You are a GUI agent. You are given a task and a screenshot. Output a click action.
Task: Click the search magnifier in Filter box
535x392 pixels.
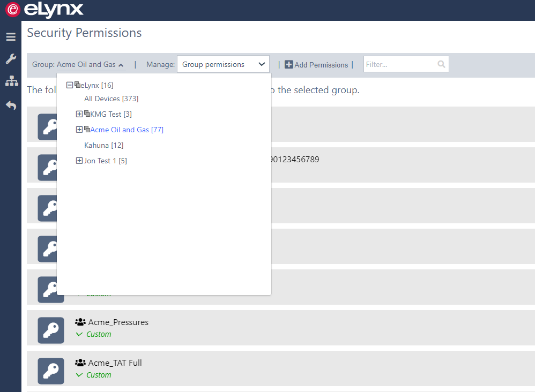tap(441, 64)
